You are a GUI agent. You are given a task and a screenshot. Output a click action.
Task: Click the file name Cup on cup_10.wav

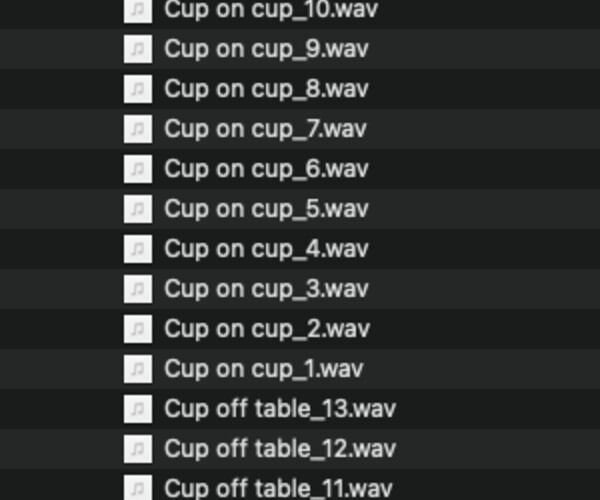(271, 10)
